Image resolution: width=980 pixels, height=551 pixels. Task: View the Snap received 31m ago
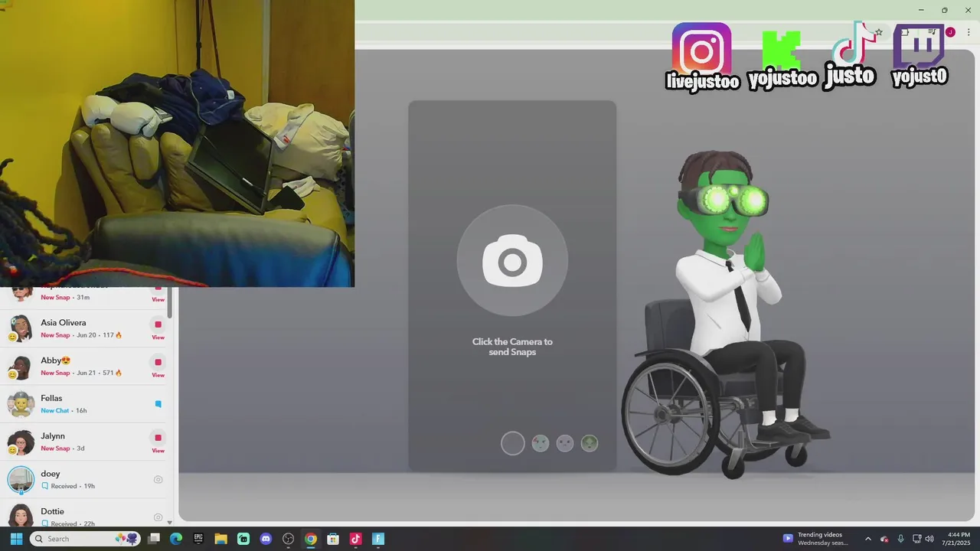pyautogui.click(x=158, y=295)
